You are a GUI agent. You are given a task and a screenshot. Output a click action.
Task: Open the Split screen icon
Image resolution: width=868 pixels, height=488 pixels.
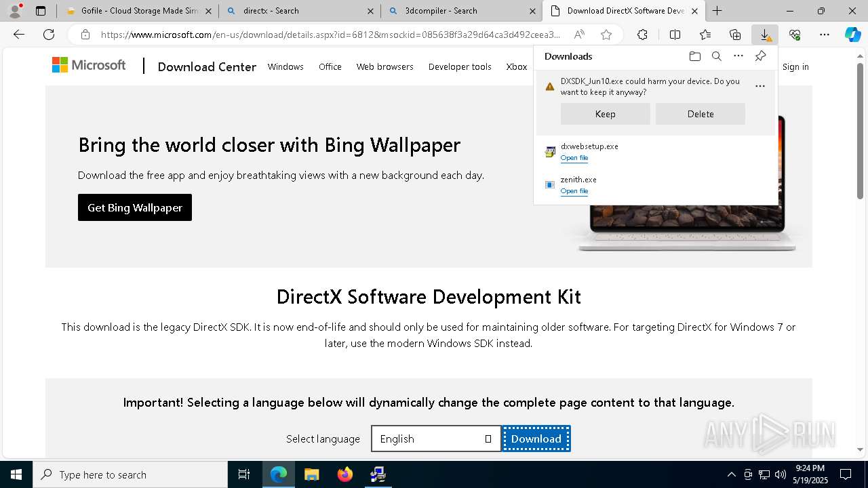[675, 35]
